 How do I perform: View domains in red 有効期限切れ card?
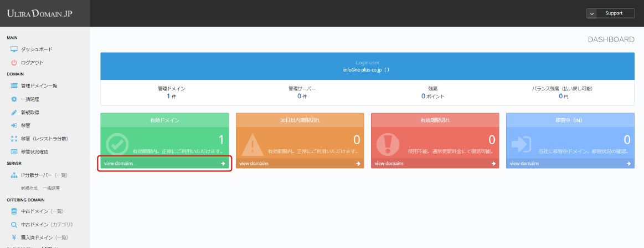[435, 164]
